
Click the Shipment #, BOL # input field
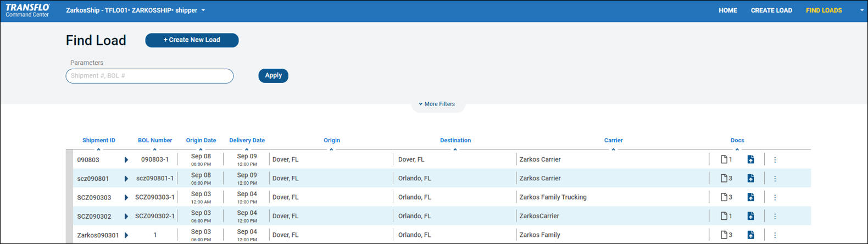(x=149, y=76)
